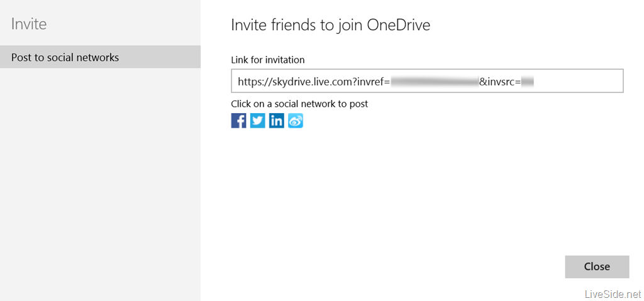Share the invitation on Facebook
This screenshot has height=301, width=644.
tap(238, 121)
